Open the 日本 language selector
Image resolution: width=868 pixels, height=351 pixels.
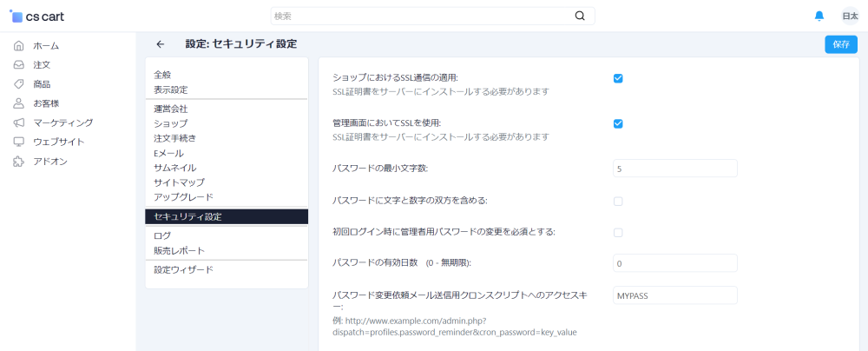pos(850,17)
